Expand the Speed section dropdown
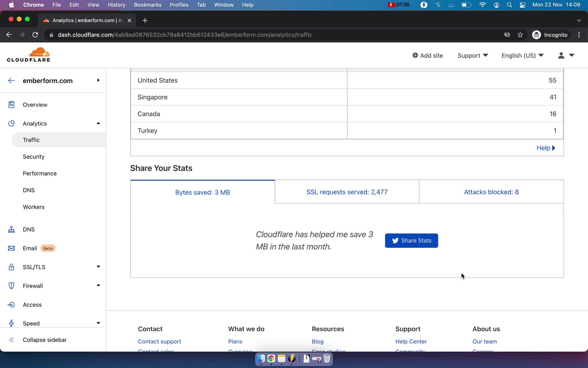 pos(98,323)
